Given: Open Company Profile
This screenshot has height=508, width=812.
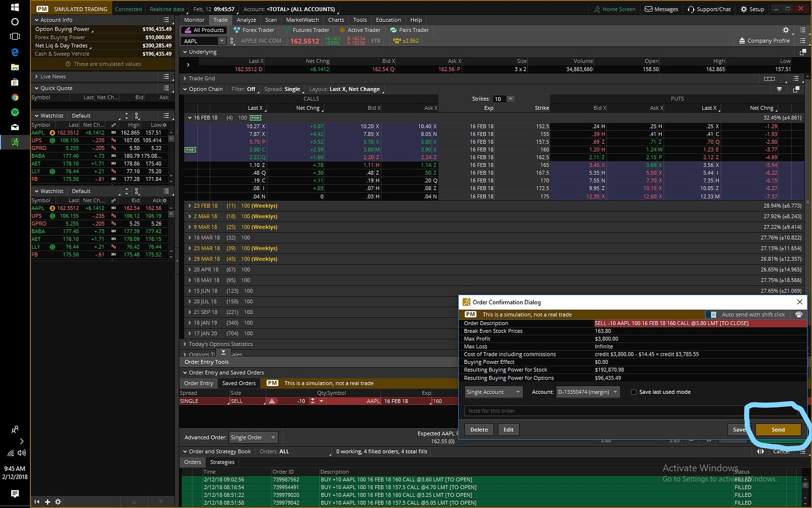Looking at the screenshot, I should [x=764, y=41].
